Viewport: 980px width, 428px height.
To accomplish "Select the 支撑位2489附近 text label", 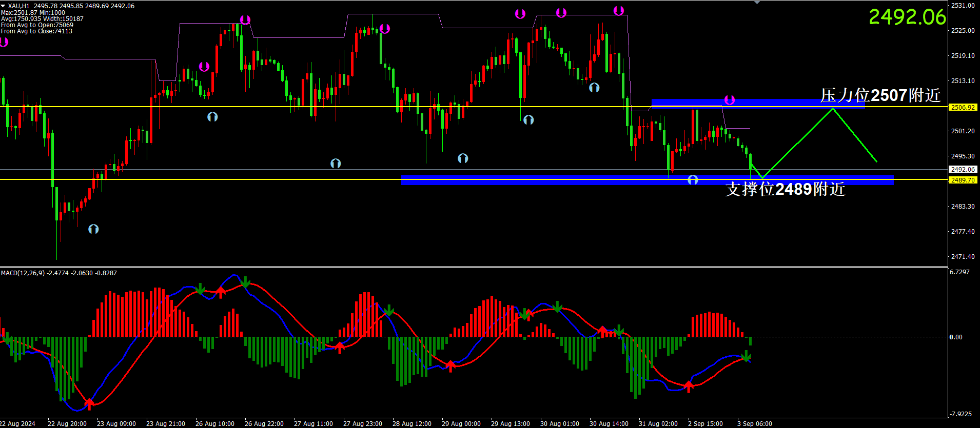I will (x=785, y=189).
